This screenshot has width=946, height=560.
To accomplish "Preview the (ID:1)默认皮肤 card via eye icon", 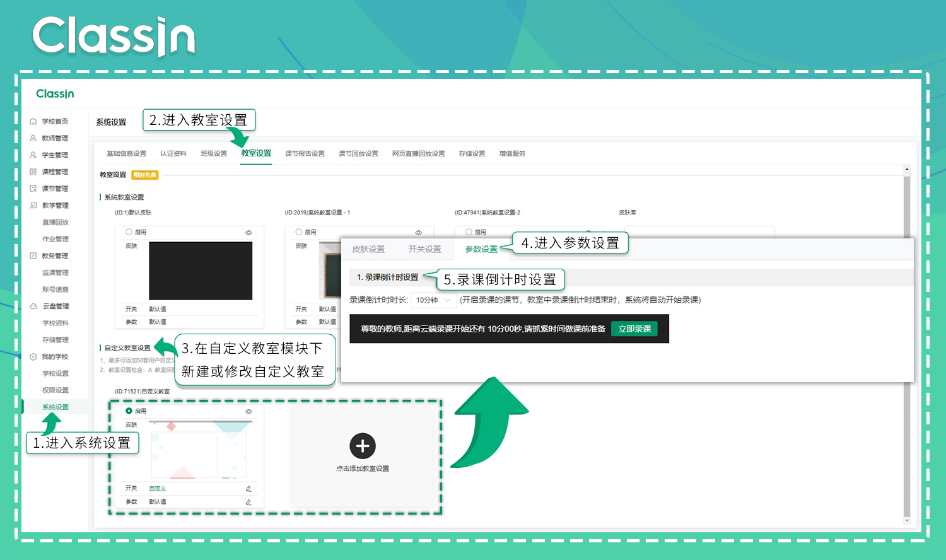I will tap(248, 233).
